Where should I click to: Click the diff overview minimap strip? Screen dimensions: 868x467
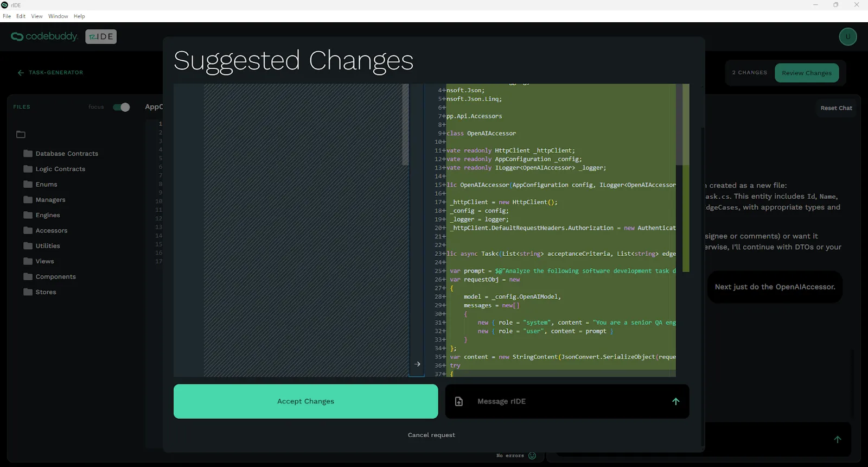pos(686,178)
